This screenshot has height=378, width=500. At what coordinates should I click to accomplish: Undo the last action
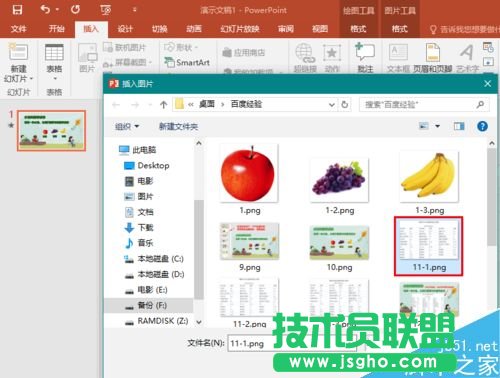point(45,9)
